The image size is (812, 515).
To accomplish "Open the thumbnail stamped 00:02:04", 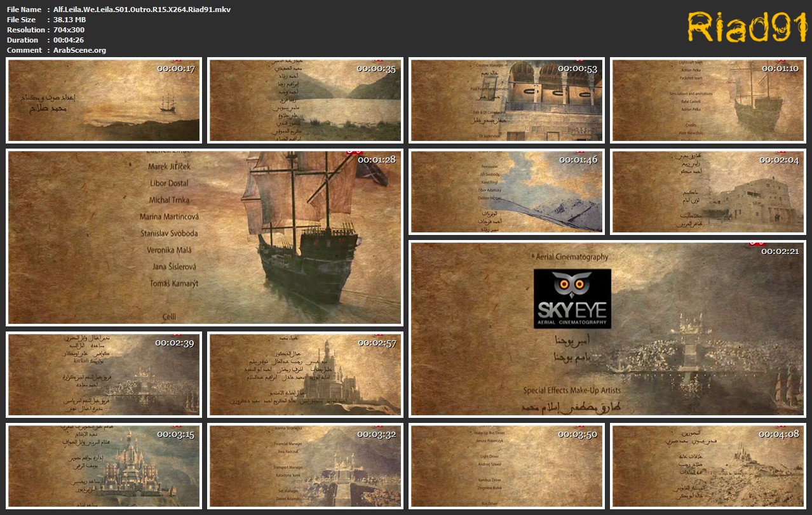I will [708, 192].
